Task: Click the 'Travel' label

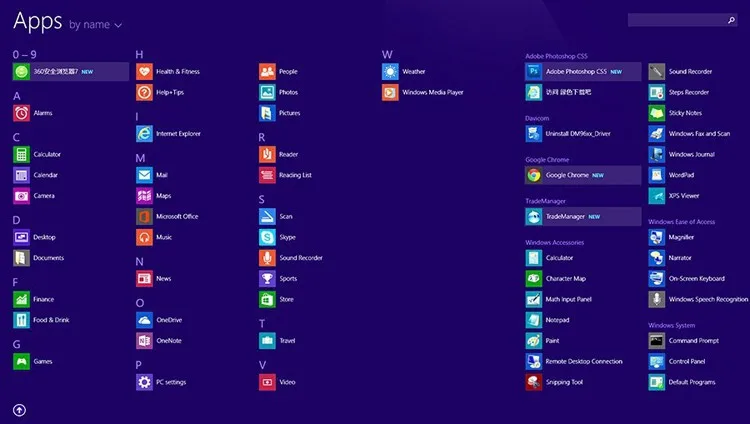Action: [287, 341]
